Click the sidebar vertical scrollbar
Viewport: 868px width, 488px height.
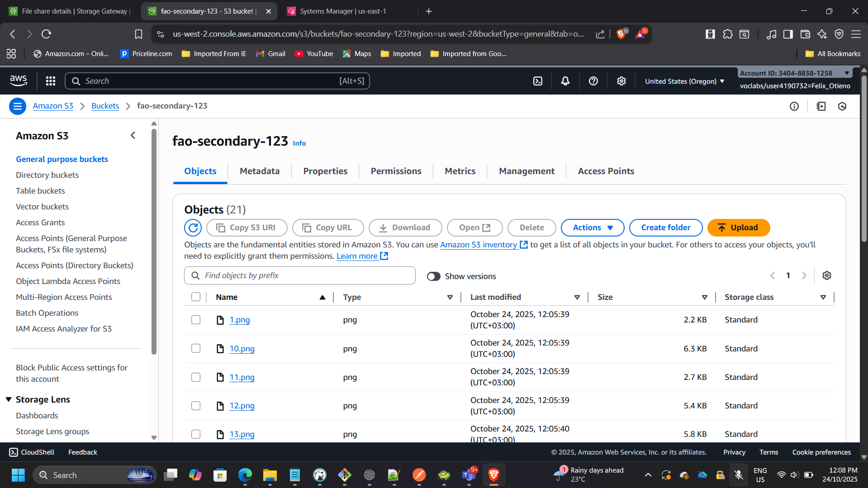coord(154,240)
